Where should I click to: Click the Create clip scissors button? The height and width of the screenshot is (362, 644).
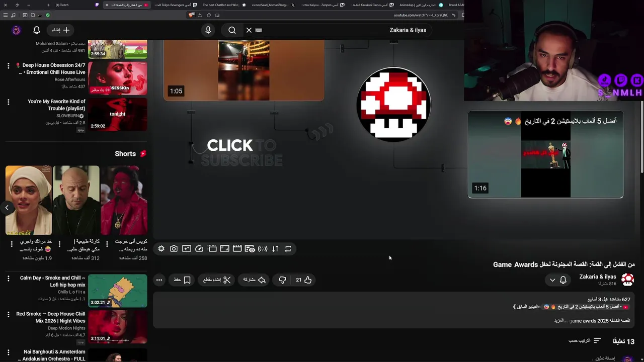[x=217, y=280]
